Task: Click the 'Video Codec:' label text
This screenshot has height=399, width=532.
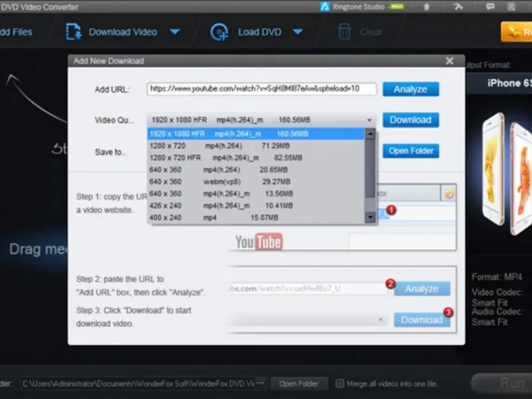Action: click(497, 292)
